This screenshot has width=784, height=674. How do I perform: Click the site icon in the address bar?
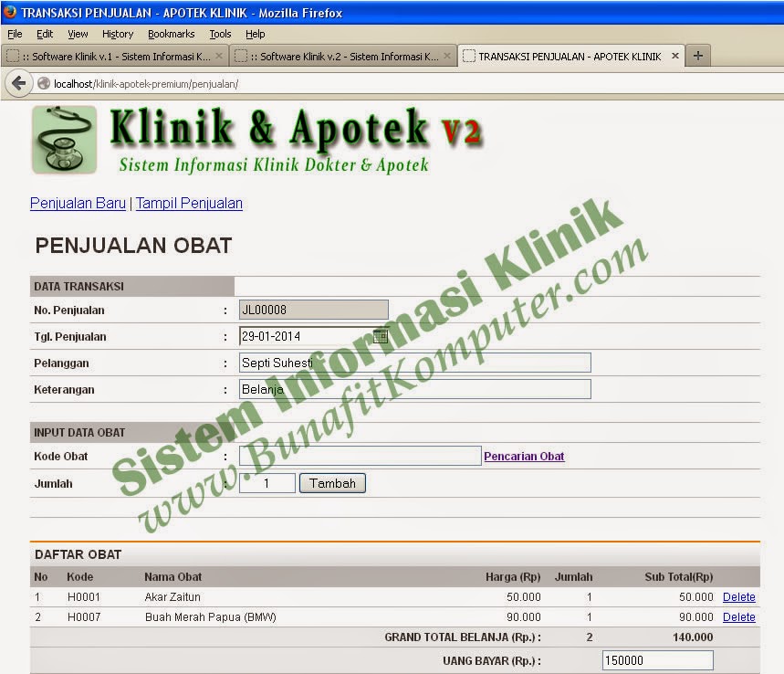point(43,83)
